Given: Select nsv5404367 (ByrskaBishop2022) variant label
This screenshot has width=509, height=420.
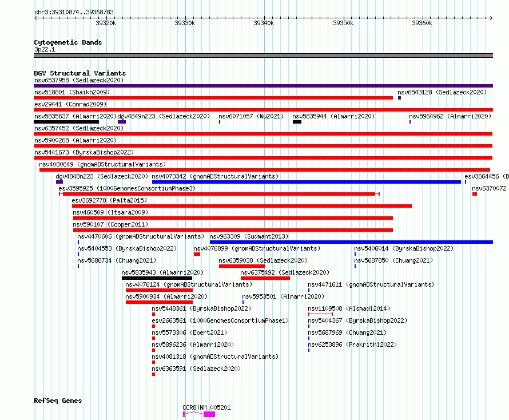Looking at the screenshot, I should (357, 320).
